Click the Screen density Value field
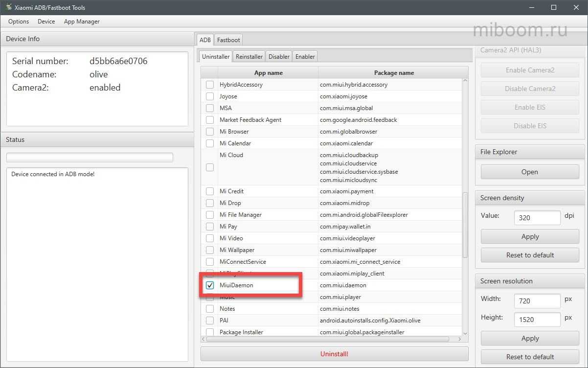 [537, 218]
